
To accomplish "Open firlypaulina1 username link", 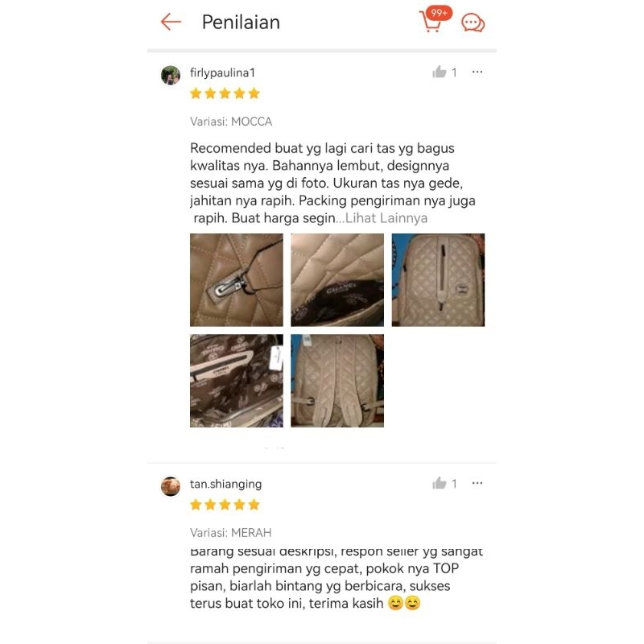I will [223, 72].
